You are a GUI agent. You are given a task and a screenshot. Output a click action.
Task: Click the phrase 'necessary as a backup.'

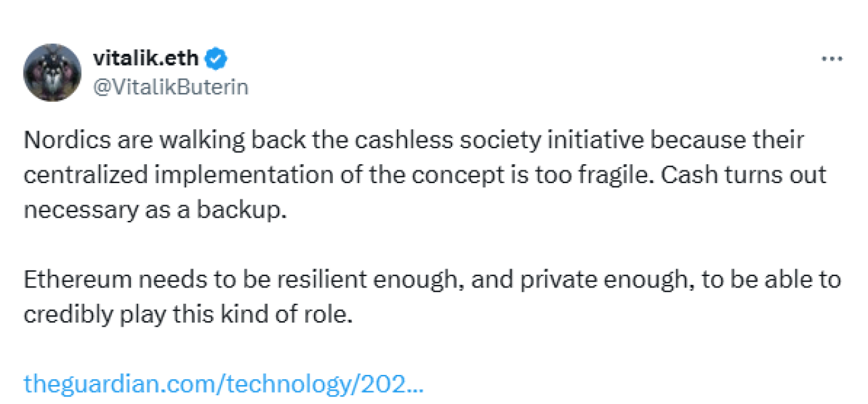pyautogui.click(x=155, y=210)
